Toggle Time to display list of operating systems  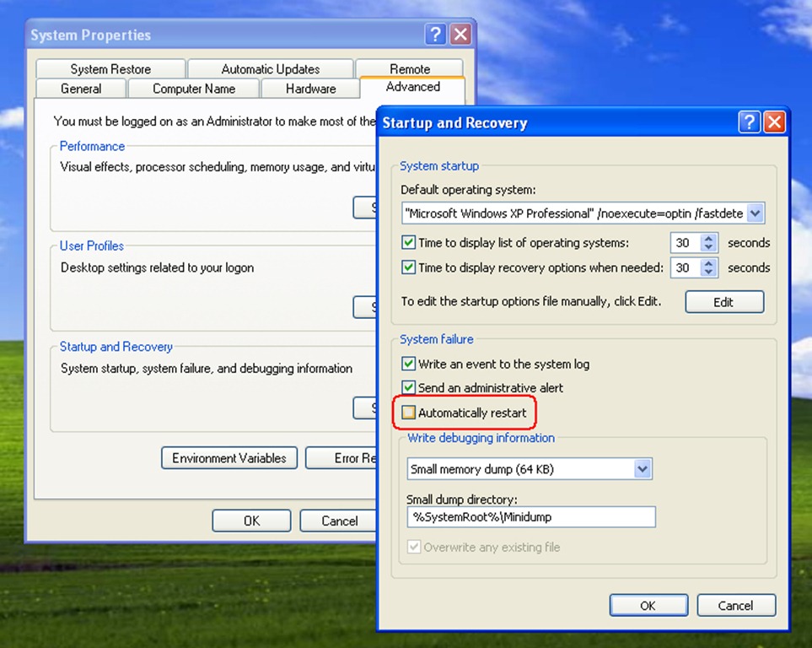[x=409, y=242]
